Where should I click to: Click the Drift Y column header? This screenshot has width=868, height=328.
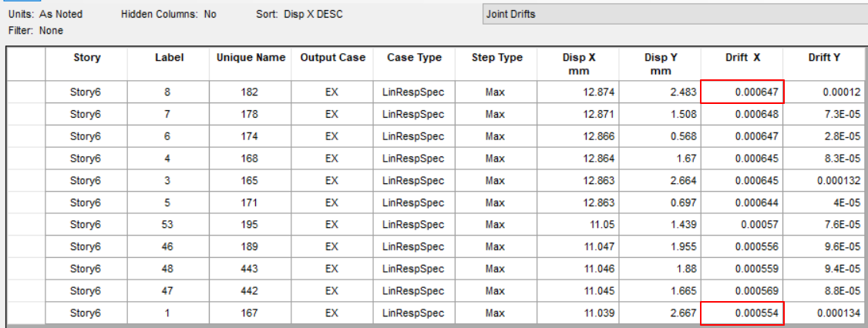pos(824,58)
